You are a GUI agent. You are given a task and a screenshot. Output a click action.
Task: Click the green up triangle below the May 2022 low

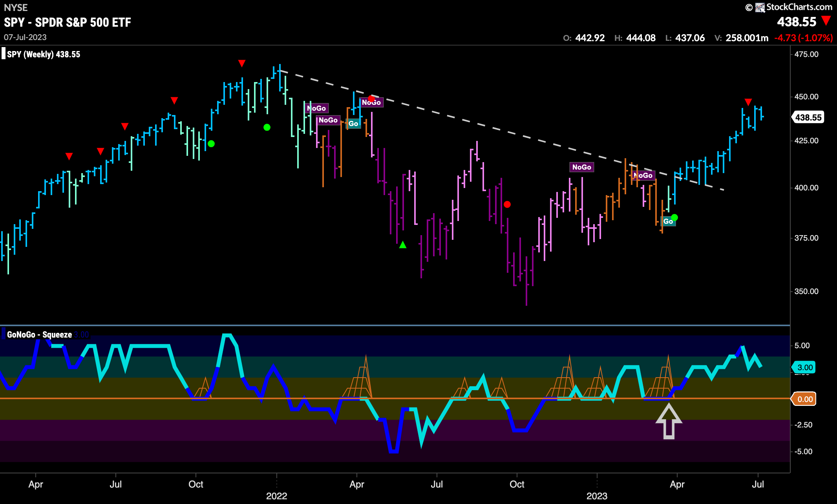pos(403,245)
